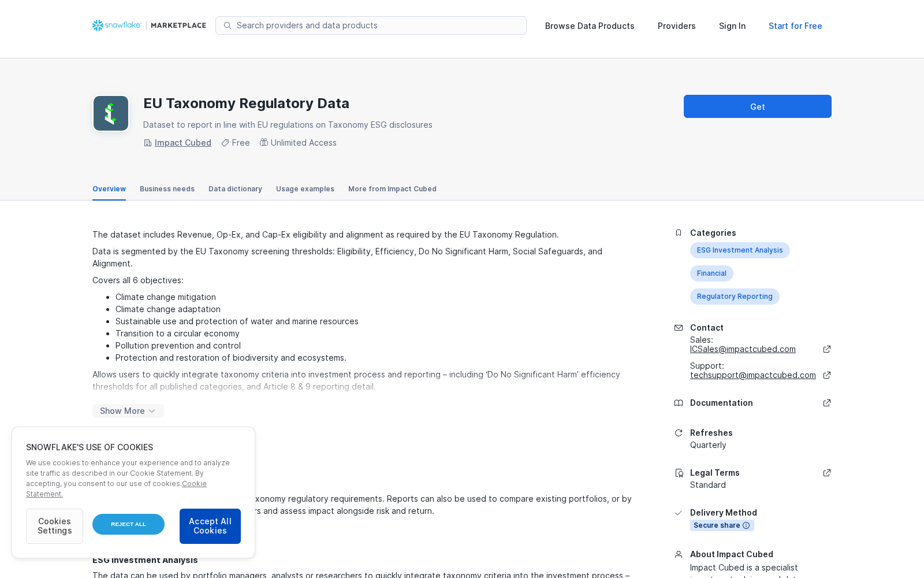Viewport: 924px width, 578px height.
Task: Open More from Impact Cubed tab
Action: (392, 189)
